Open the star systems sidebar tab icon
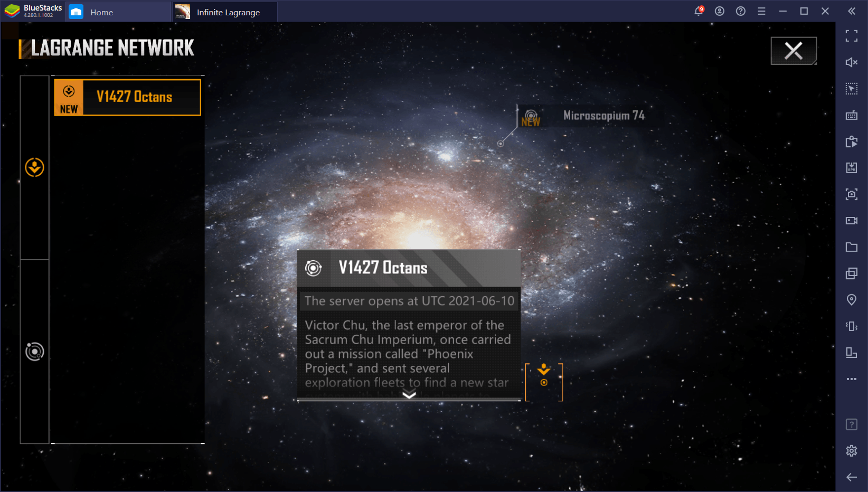868x492 pixels. (35, 352)
